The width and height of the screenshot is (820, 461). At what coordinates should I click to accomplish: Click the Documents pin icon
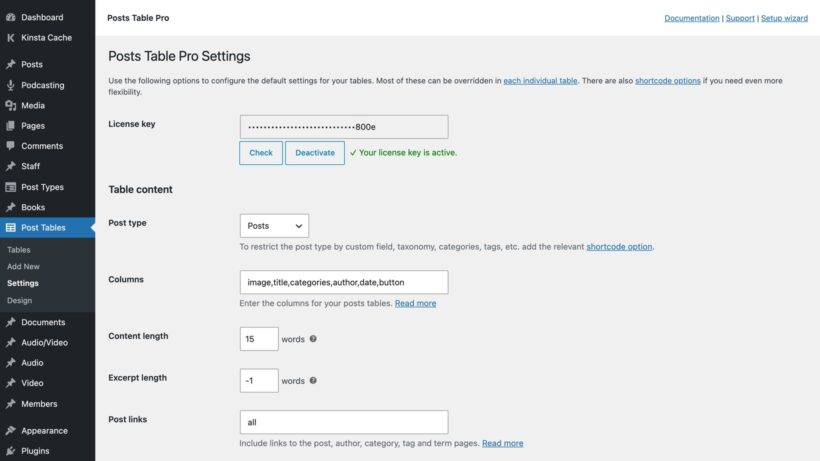pyautogui.click(x=10, y=322)
